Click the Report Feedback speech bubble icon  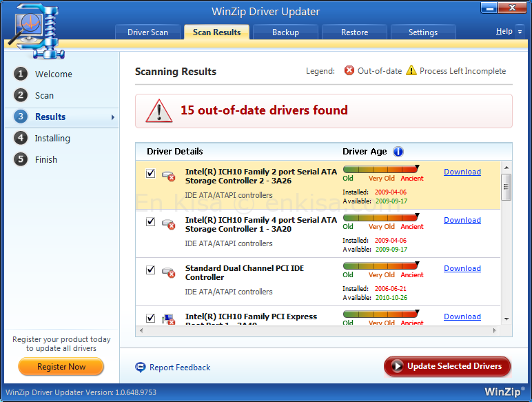coord(140,367)
